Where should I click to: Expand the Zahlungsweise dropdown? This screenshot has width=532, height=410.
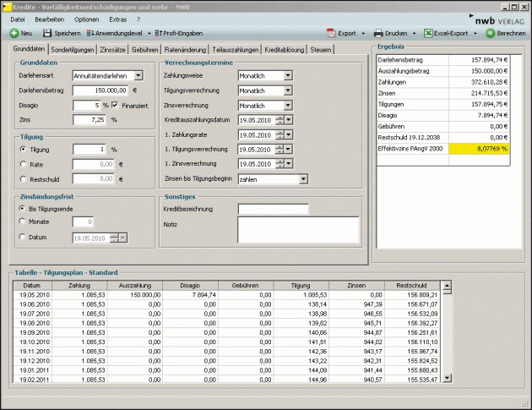coord(288,75)
